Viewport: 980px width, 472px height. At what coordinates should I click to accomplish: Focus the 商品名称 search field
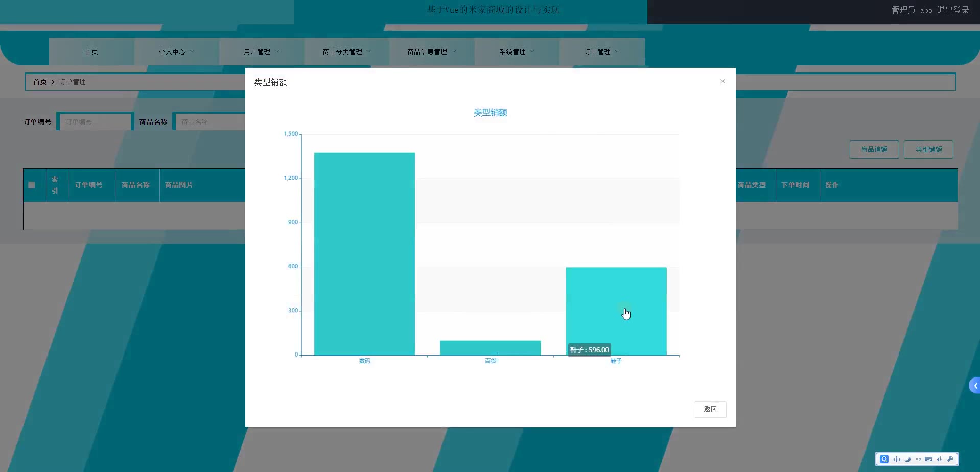(x=209, y=122)
